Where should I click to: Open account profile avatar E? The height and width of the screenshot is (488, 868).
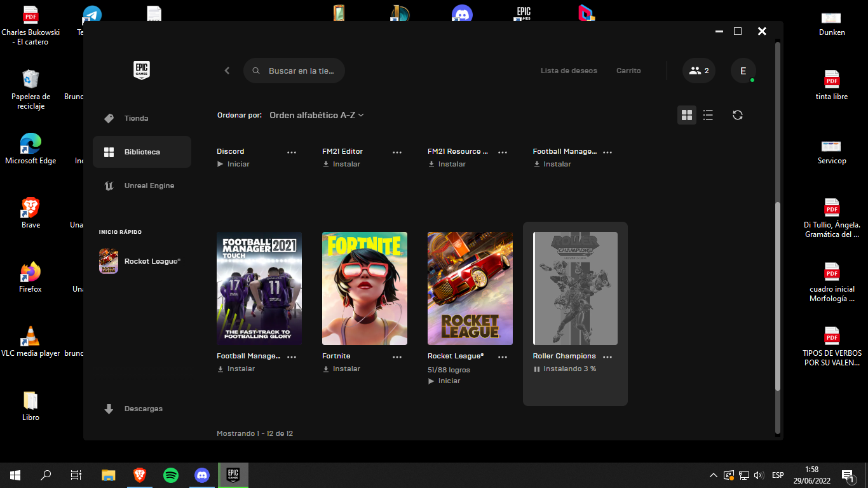743,71
